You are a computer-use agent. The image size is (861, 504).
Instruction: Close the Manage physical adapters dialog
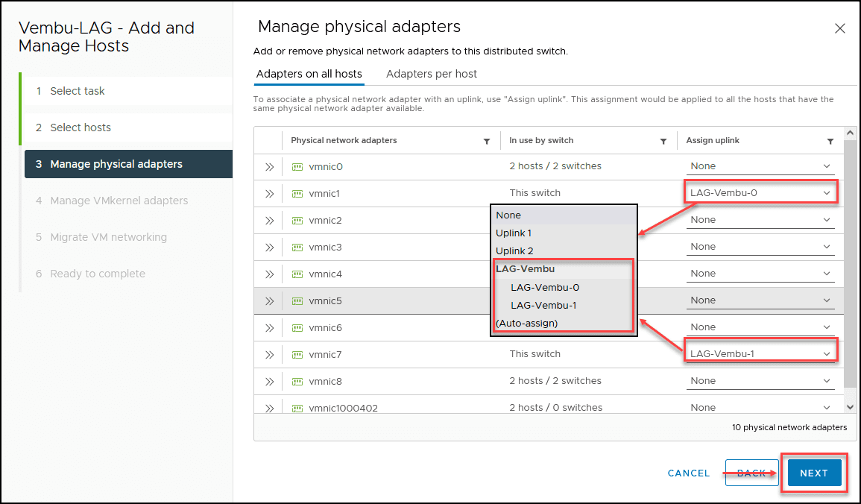[839, 28]
